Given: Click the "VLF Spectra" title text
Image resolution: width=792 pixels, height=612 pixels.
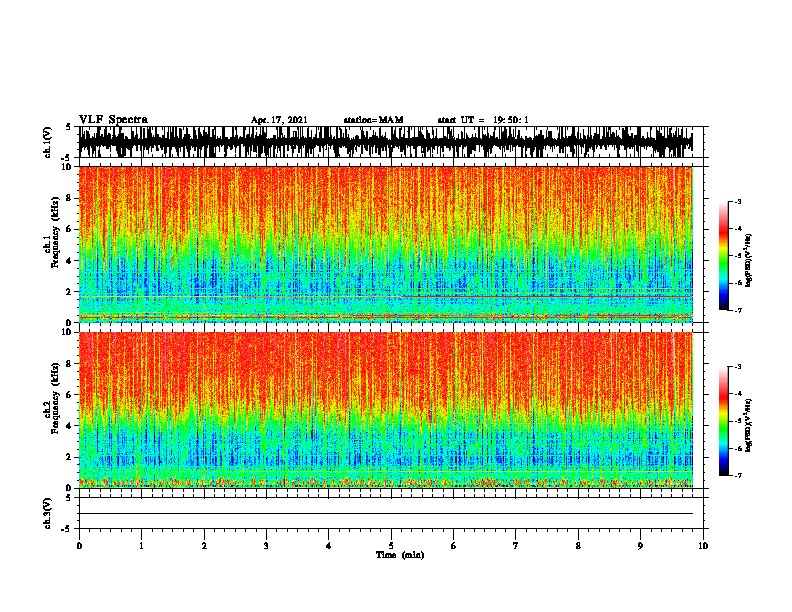Looking at the screenshot, I should (x=113, y=120).
